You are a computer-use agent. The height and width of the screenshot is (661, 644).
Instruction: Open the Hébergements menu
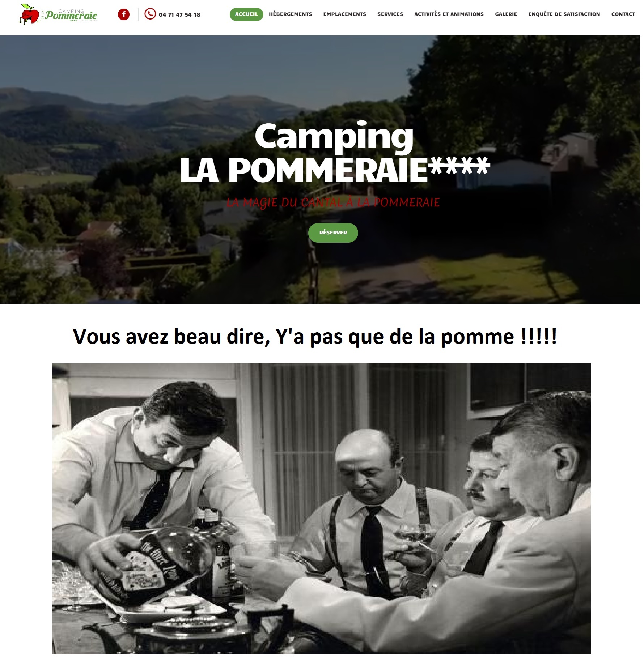(291, 14)
